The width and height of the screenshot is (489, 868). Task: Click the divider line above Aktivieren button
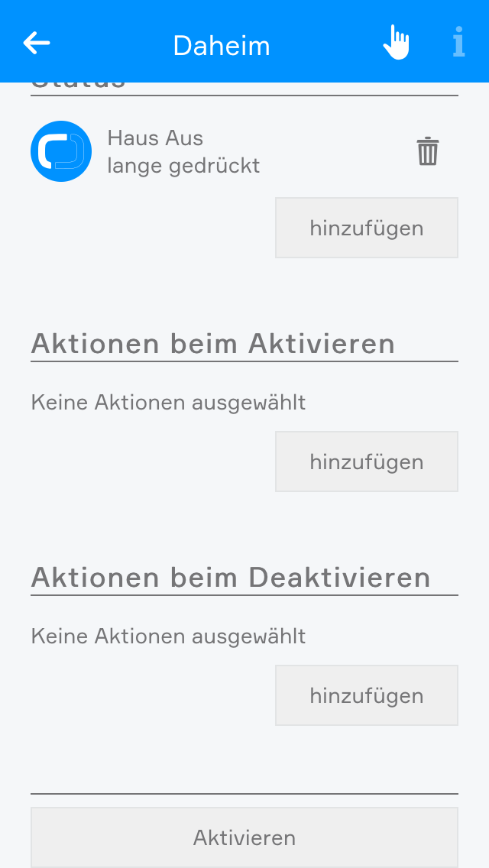pos(244,794)
